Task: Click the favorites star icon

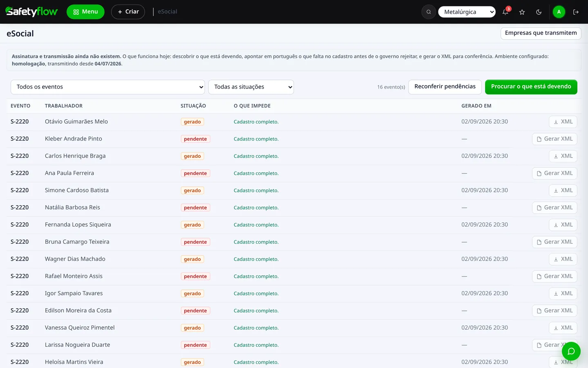Action: tap(522, 12)
